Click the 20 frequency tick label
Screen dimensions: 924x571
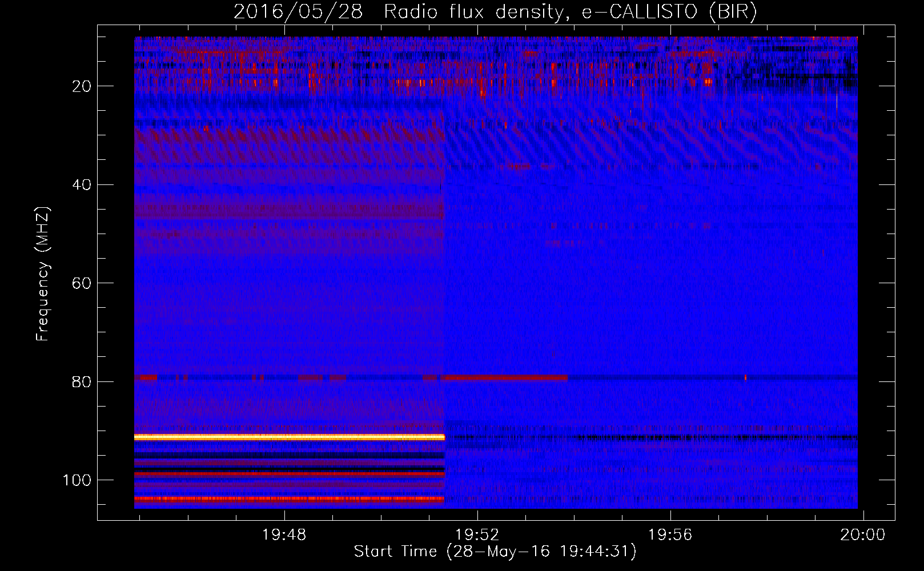click(82, 86)
